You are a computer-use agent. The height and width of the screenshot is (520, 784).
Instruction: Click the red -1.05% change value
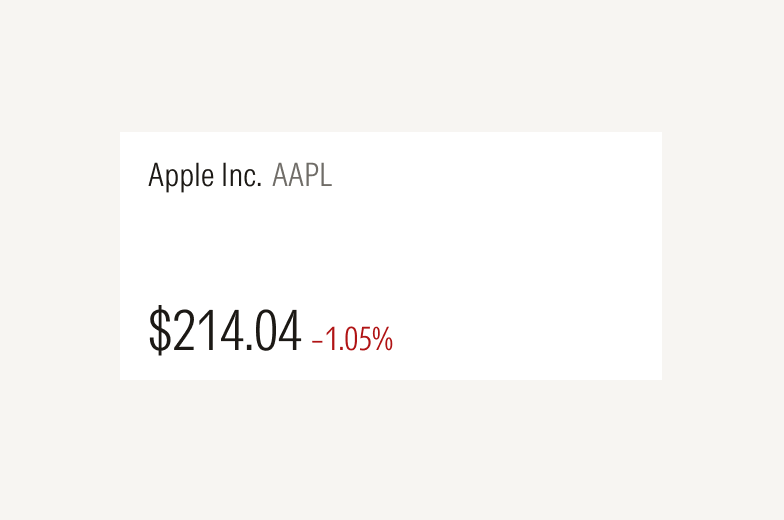(x=352, y=340)
